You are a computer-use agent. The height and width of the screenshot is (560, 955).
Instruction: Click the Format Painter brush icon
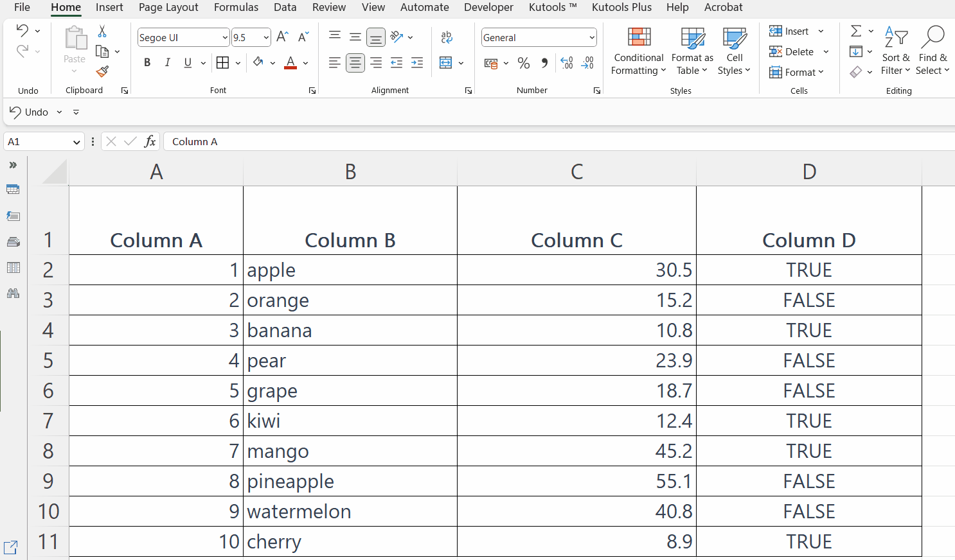(x=102, y=71)
